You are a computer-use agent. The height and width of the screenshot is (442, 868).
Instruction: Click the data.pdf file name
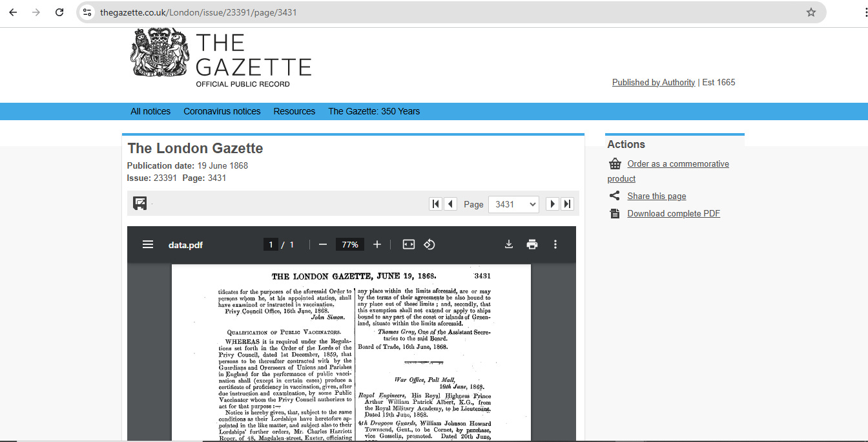[185, 244]
